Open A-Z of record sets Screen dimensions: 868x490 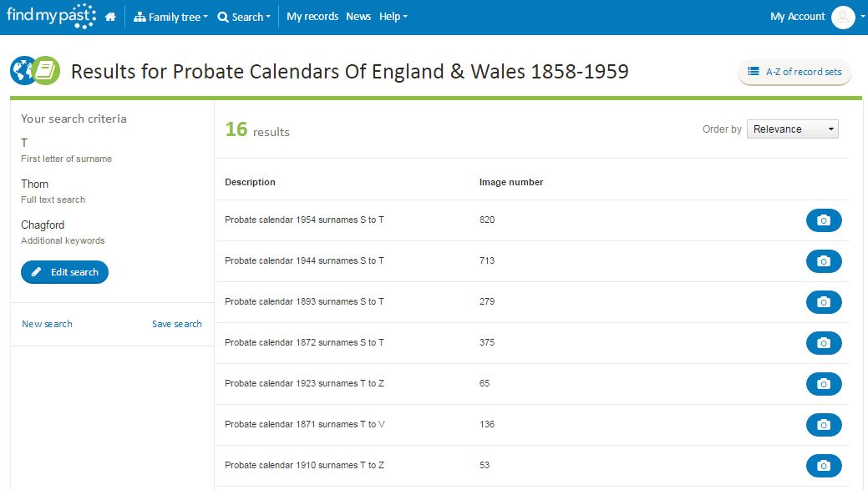point(794,73)
